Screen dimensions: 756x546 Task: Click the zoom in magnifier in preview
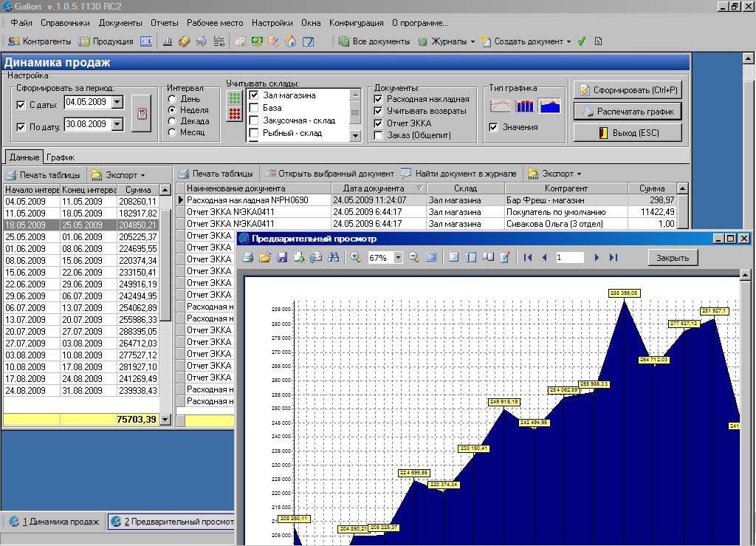tap(355, 258)
